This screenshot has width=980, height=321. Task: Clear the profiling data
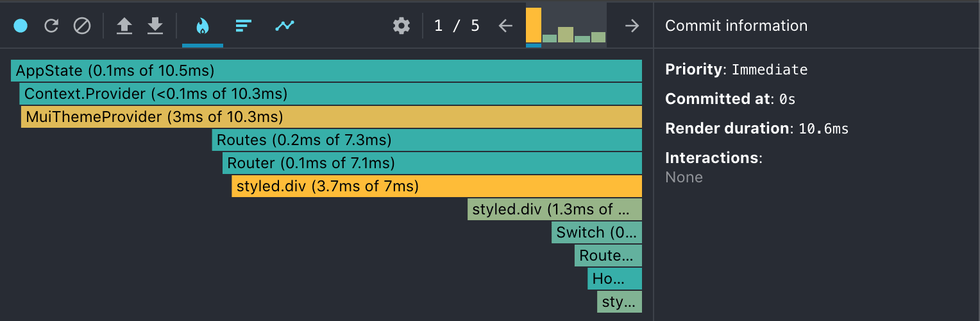point(82,26)
